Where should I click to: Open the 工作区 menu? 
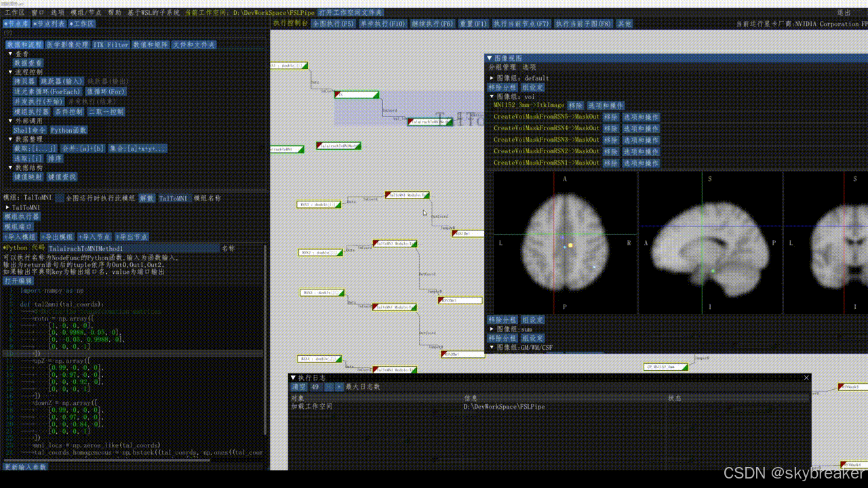(14, 13)
